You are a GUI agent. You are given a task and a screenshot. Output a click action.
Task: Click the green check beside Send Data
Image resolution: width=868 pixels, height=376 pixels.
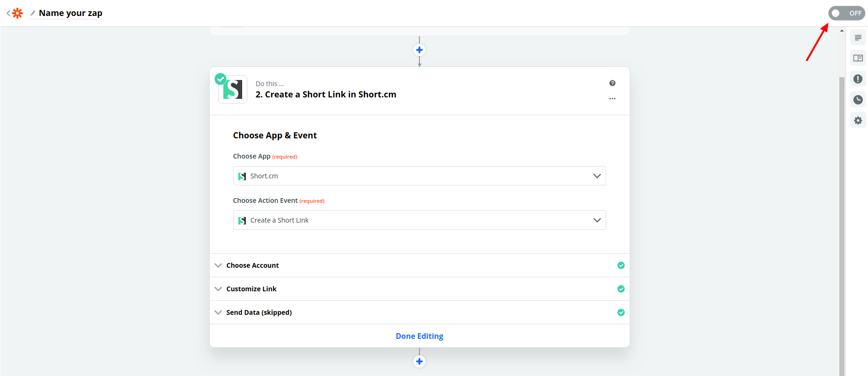pyautogui.click(x=621, y=312)
